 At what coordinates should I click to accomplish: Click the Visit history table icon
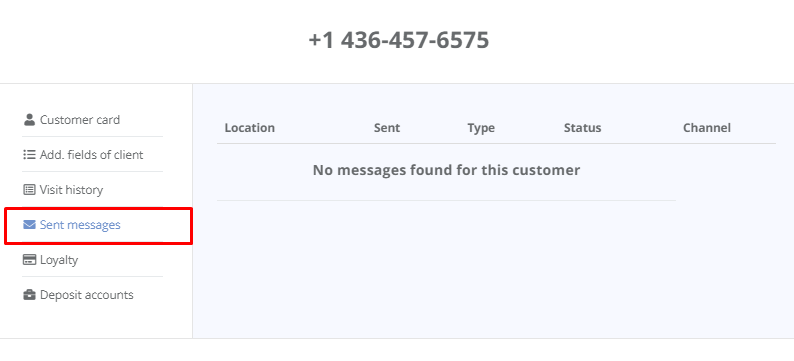29,190
